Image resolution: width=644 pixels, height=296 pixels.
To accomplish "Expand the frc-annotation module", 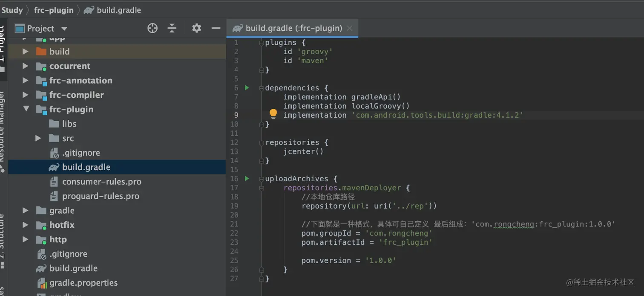I will tap(26, 81).
